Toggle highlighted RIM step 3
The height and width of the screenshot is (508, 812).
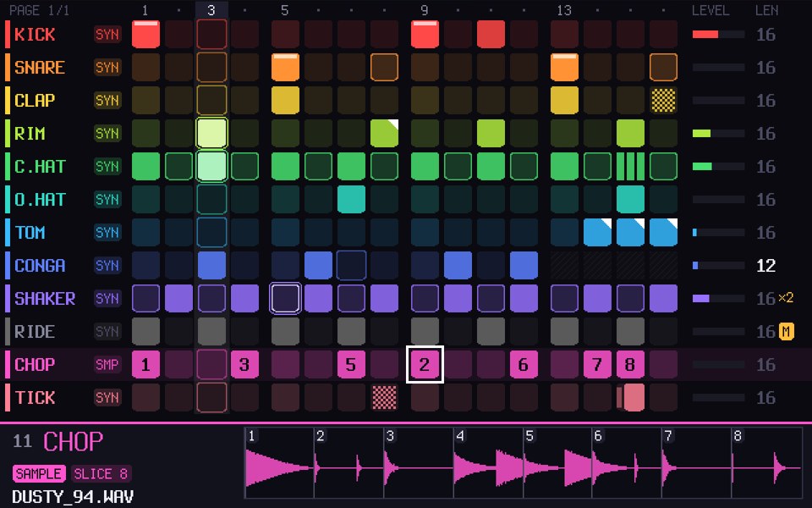[x=211, y=133]
